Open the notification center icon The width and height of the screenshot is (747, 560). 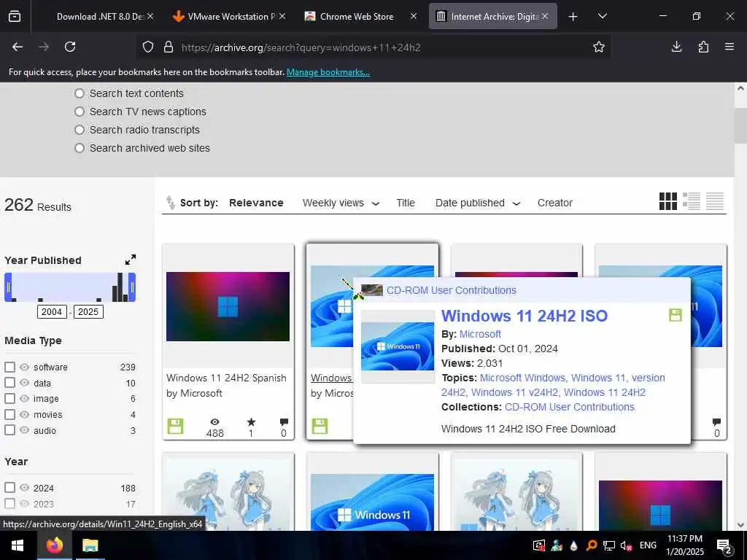tap(724, 546)
